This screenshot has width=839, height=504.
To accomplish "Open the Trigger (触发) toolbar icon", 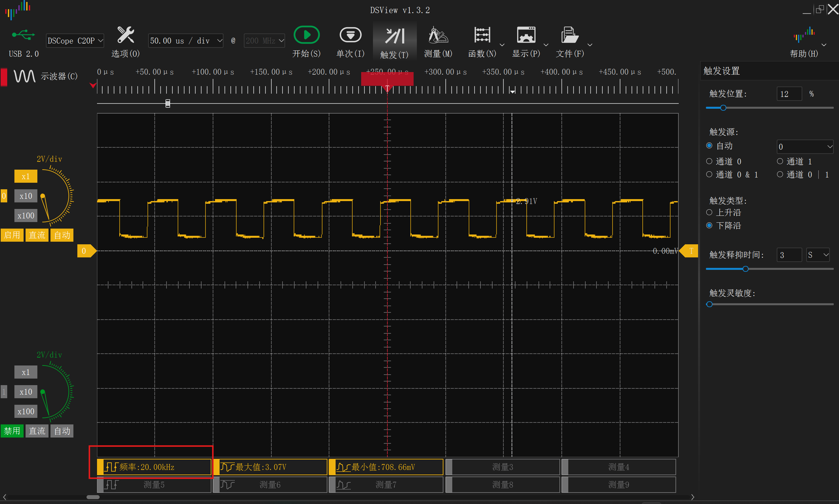I will coord(394,36).
